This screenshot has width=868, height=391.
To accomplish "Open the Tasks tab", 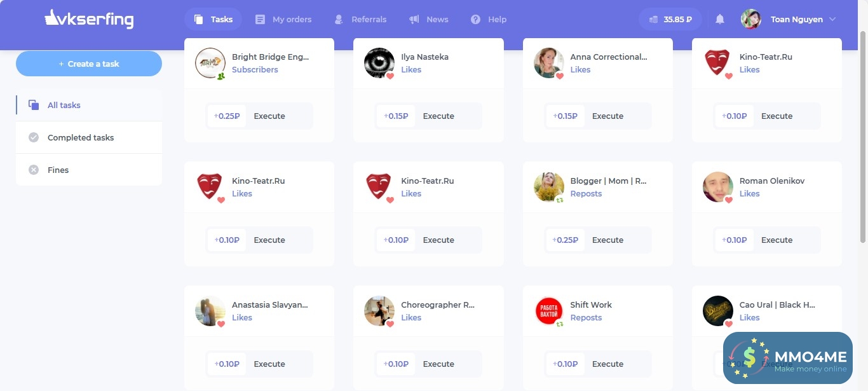I will point(213,19).
